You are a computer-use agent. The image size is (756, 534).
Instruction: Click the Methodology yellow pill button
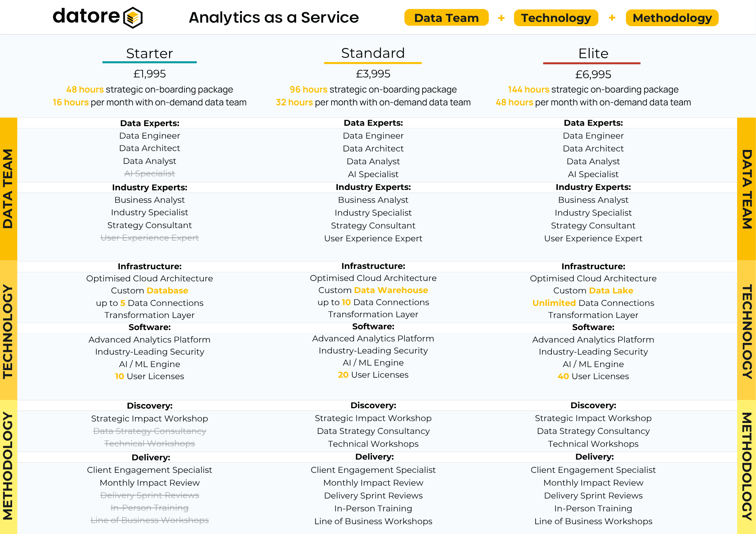tap(672, 18)
